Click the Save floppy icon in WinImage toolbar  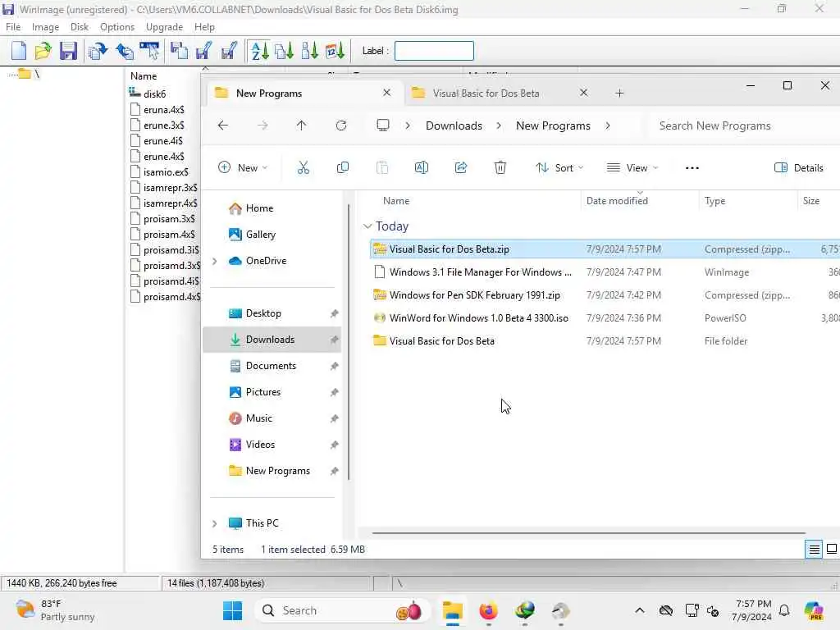point(68,51)
